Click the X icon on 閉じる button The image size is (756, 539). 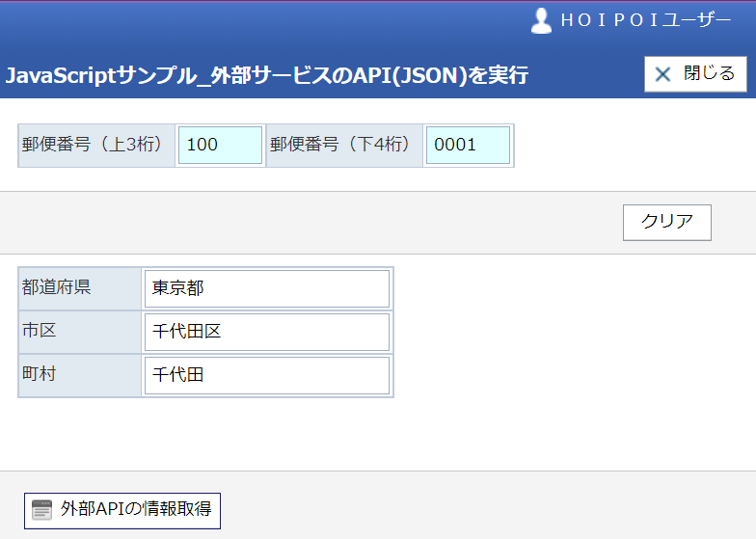point(662,74)
